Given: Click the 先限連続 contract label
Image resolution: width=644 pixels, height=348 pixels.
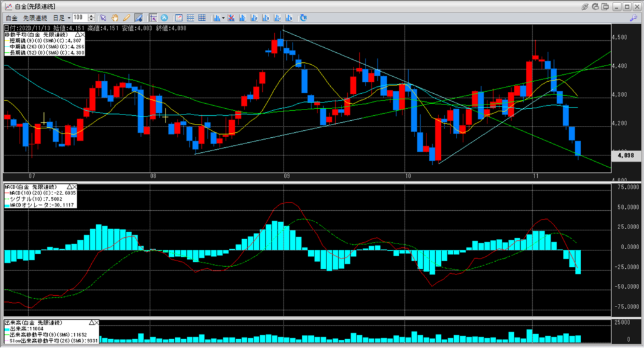Looking at the screenshot, I should 35,18.
